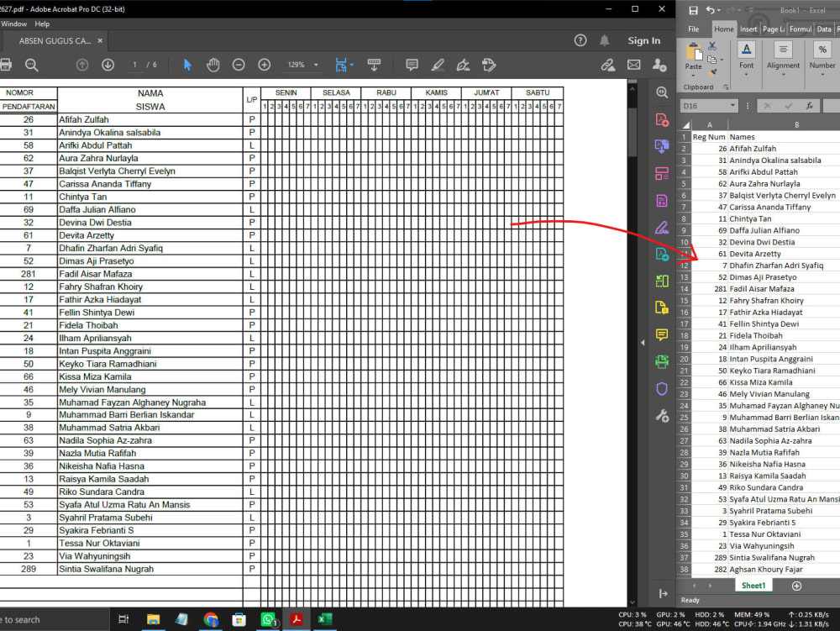Image resolution: width=840 pixels, height=631 pixels.
Task: Select the Hand pan tool
Action: click(x=213, y=65)
